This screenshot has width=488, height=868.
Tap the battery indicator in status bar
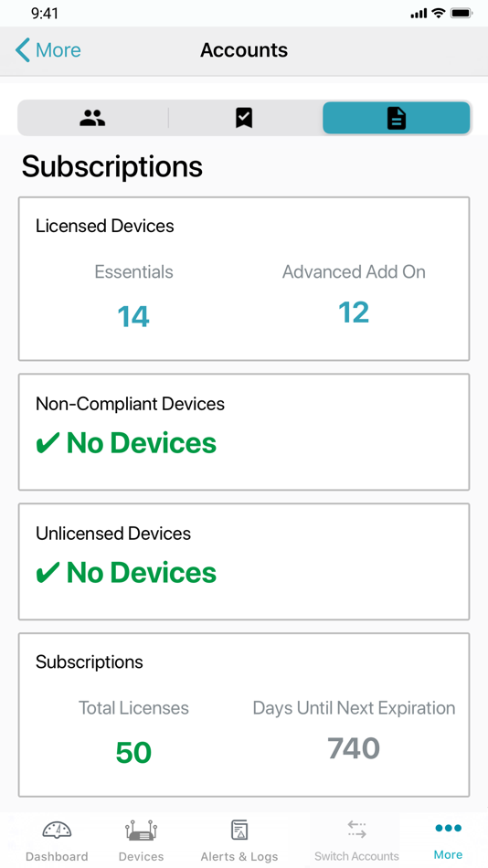(461, 14)
